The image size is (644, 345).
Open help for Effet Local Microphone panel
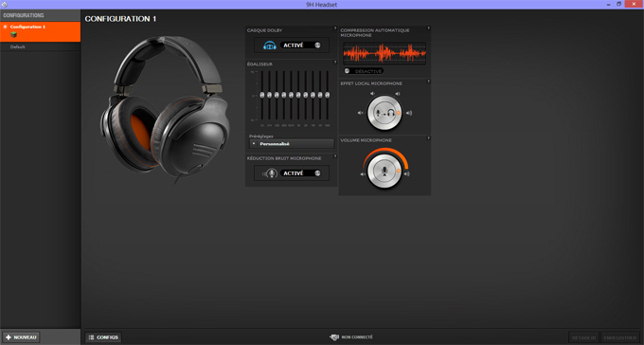click(428, 82)
